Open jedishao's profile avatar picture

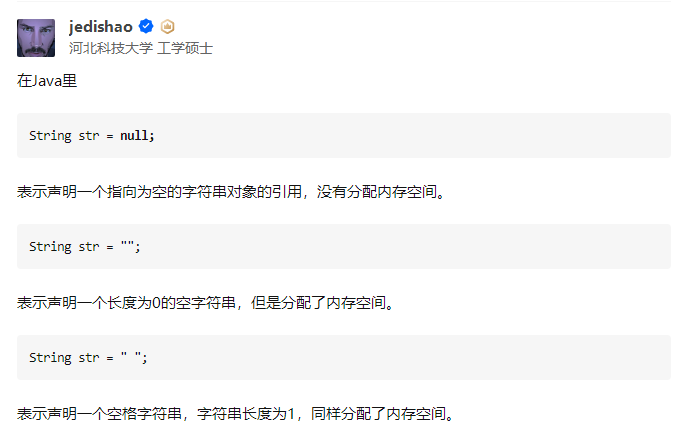36,38
